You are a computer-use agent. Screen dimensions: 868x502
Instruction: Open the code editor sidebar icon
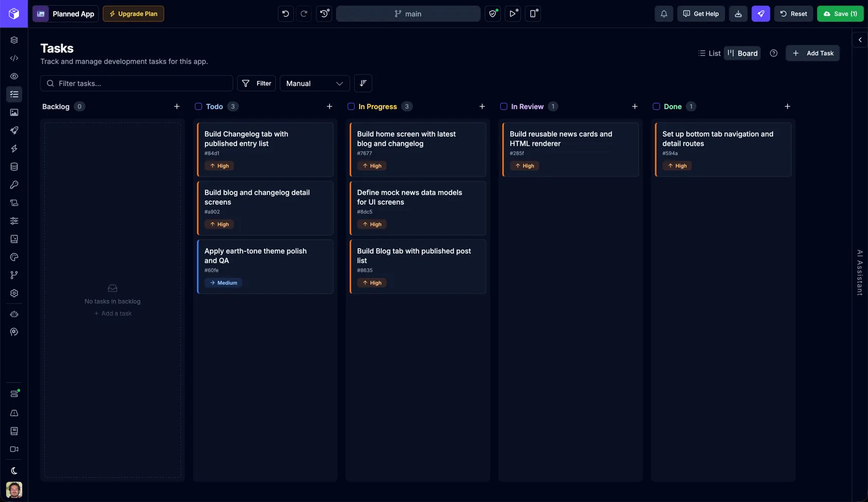click(x=14, y=58)
